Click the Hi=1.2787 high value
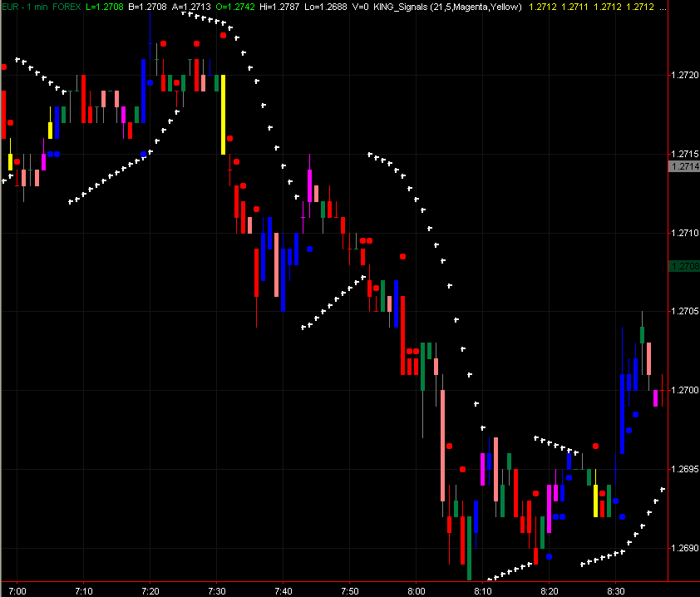The width and height of the screenshot is (700, 597). pyautogui.click(x=279, y=7)
